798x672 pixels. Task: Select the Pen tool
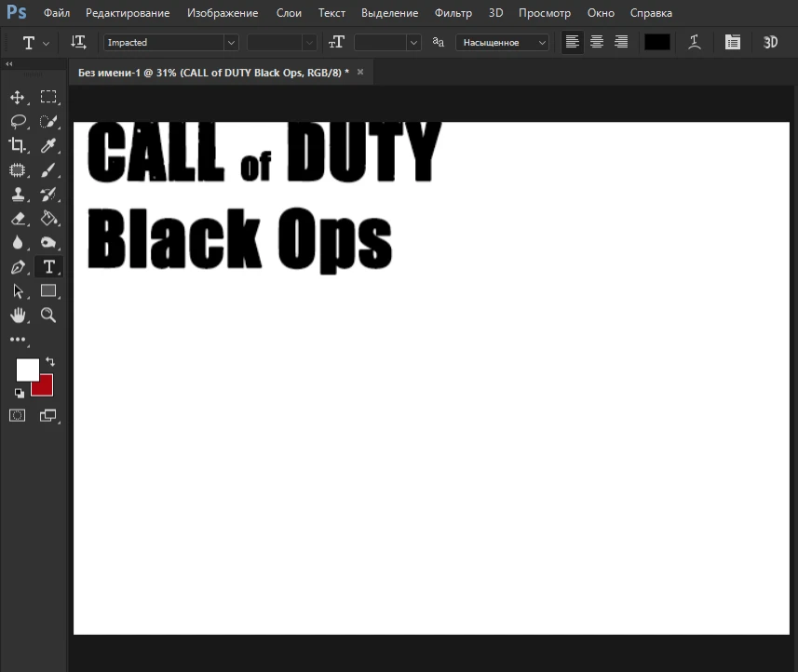18,266
